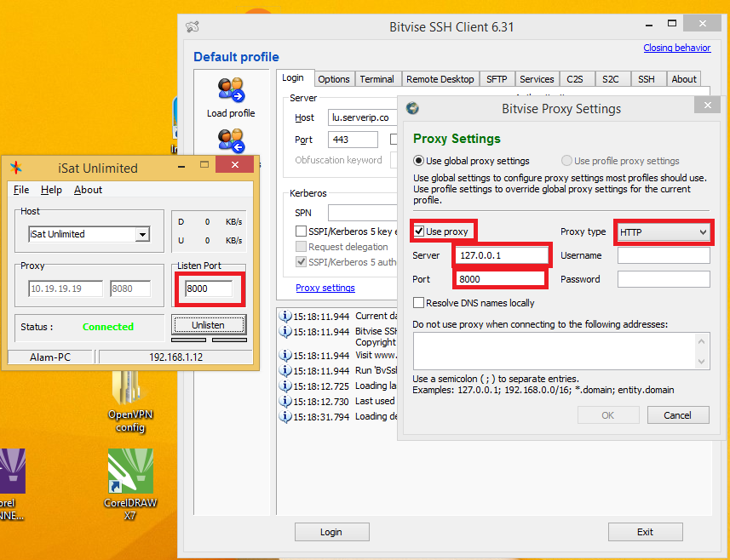Click info icon beside Bitvise SSH log row
730x560 pixels.
(x=285, y=332)
